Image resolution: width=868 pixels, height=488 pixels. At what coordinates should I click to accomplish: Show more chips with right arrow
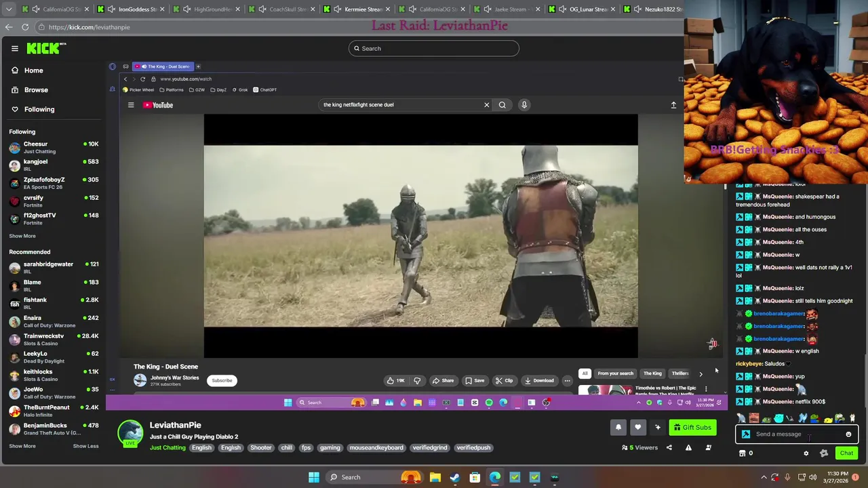pyautogui.click(x=701, y=373)
